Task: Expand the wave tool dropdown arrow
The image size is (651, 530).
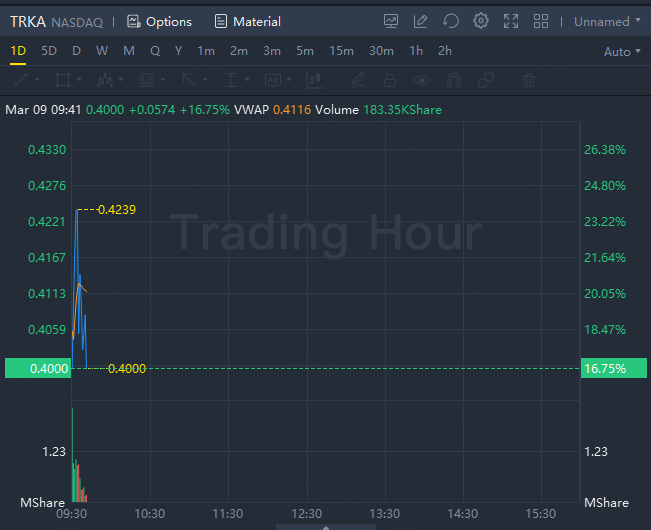Action: [121, 79]
